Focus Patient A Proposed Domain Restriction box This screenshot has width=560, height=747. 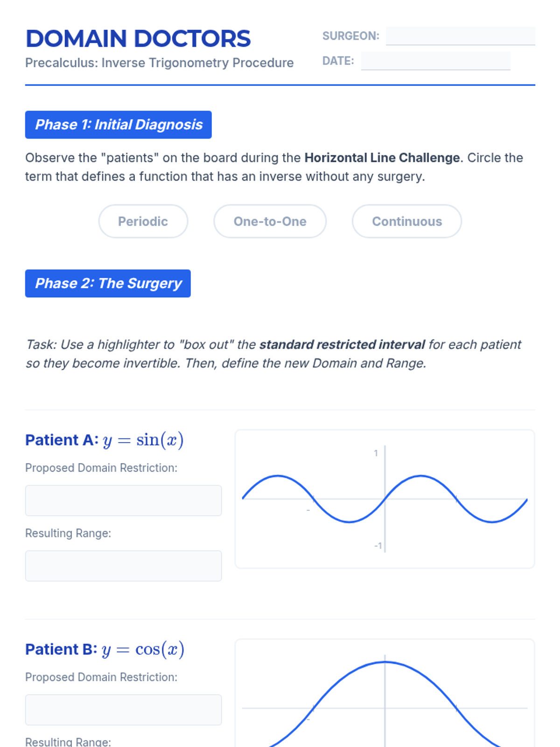pyautogui.click(x=123, y=500)
